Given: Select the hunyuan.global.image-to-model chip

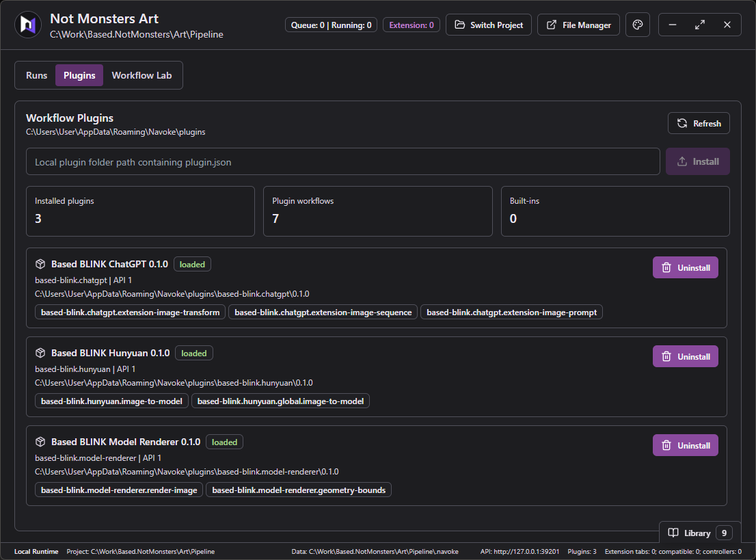Looking at the screenshot, I should [281, 401].
